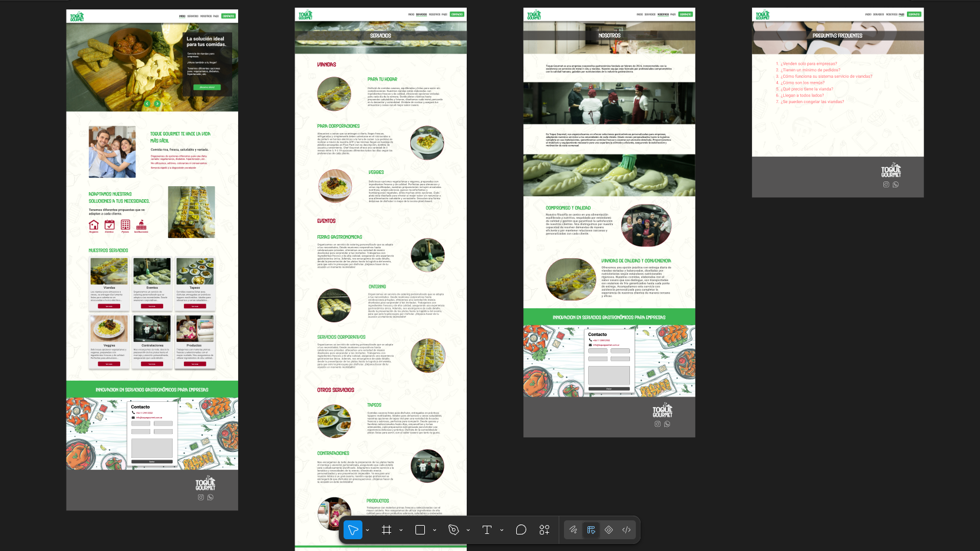
Task: Select the family photo on home frame
Action: pyautogui.click(x=113, y=152)
